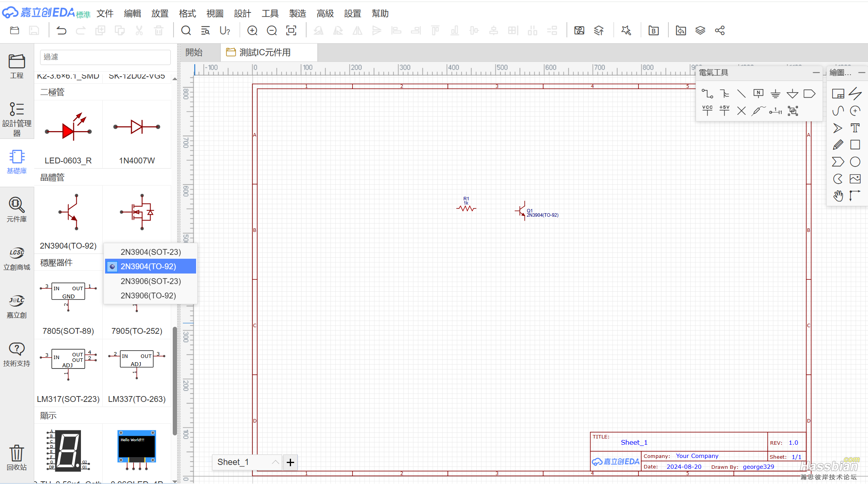Open the 工程 (Project) sidebar panel
Image resolution: width=868 pixels, height=484 pixels.
(17, 66)
